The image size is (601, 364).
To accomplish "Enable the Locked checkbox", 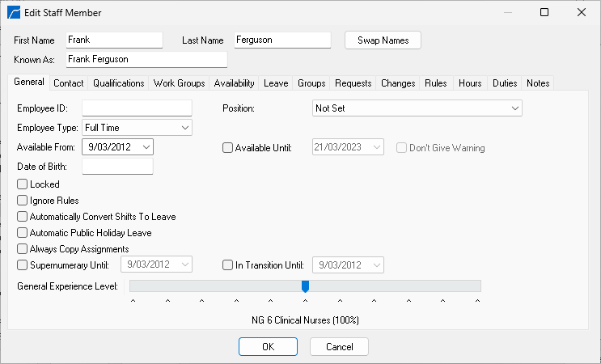I will (23, 184).
